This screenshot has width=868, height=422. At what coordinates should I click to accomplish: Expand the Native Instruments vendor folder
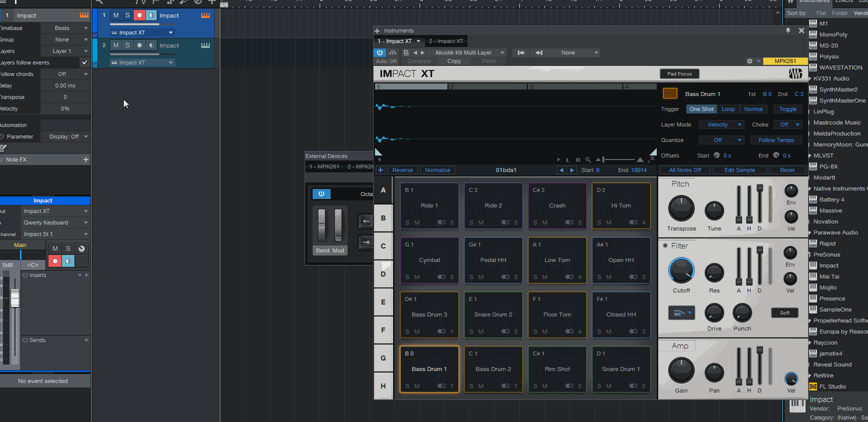click(x=810, y=188)
